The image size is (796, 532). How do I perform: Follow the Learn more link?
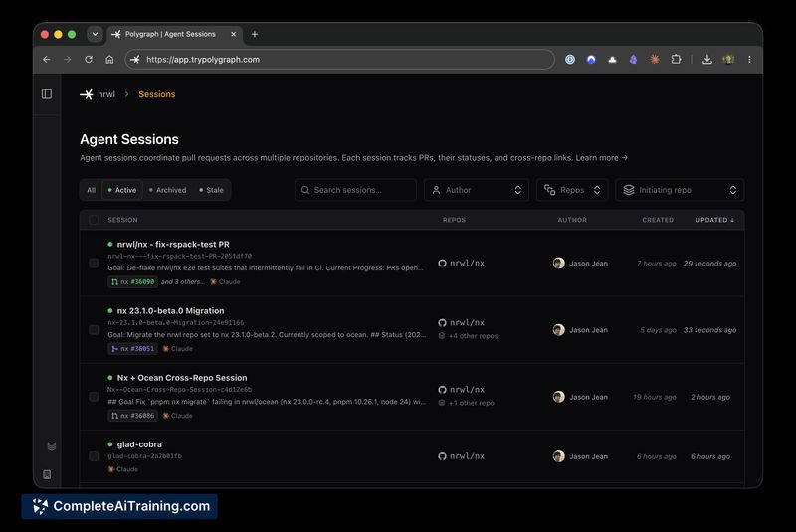point(602,158)
